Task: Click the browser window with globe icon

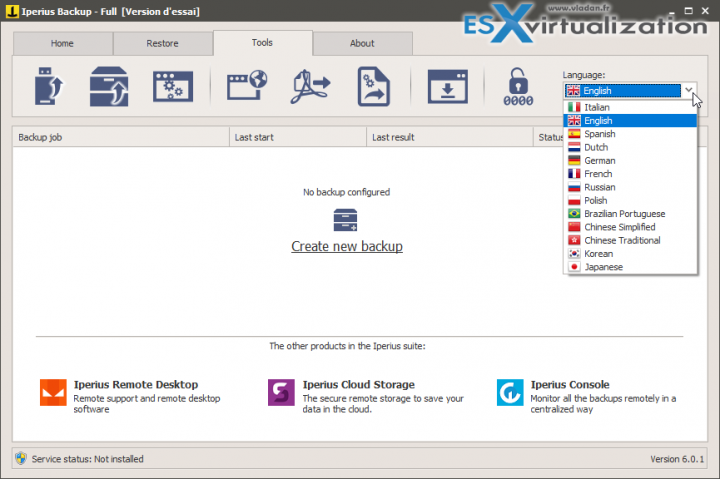Action: (247, 85)
